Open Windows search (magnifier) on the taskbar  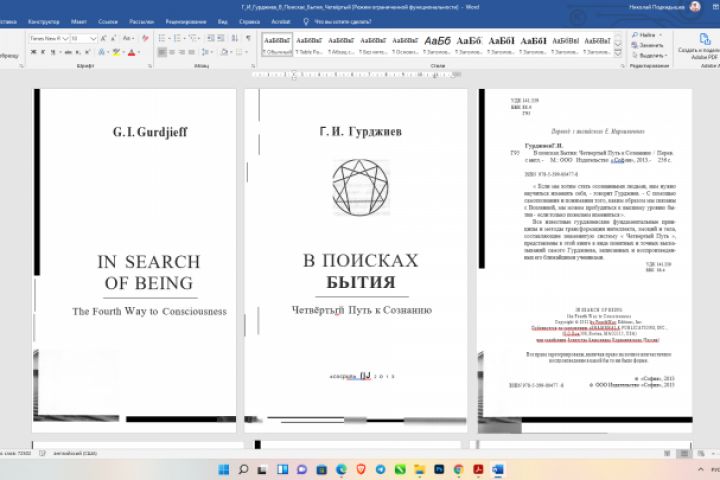[x=243, y=469]
